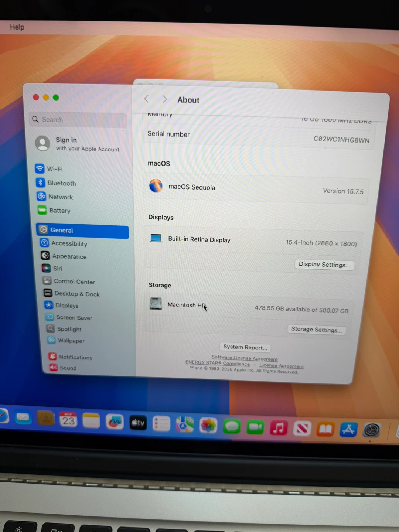The width and height of the screenshot is (399, 532).
Task: Open Contacts from the Dock
Action: [46, 419]
